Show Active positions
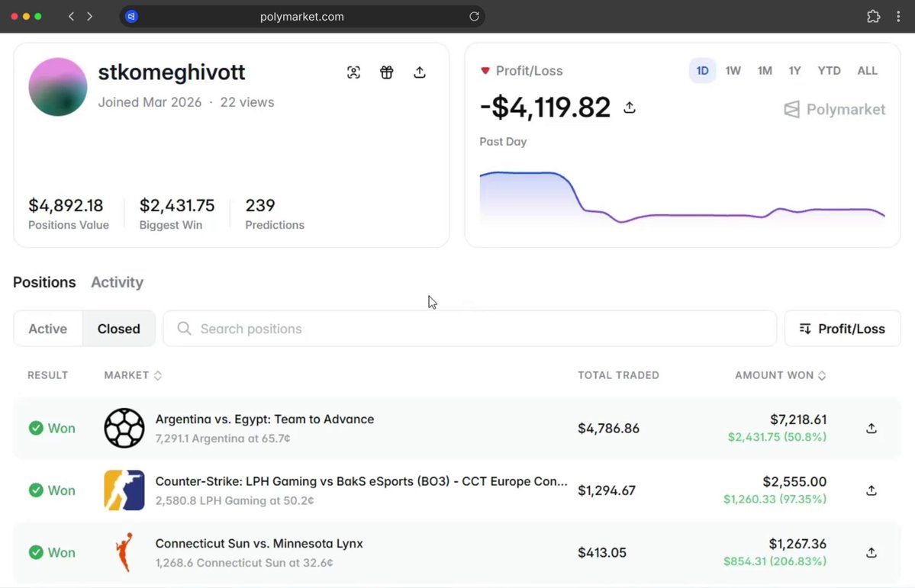Screen dimensions: 915x588 click(48, 329)
